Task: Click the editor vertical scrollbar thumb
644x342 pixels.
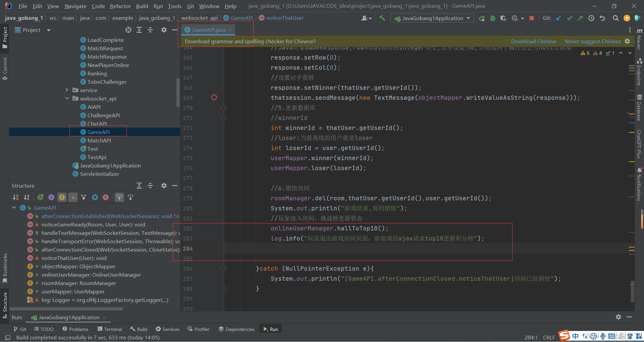Action: 632,291
